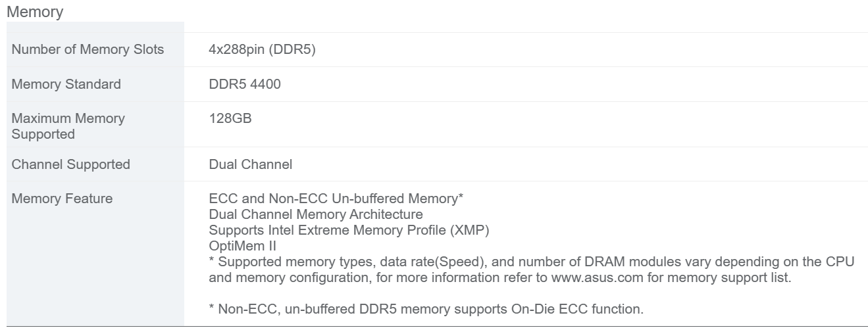Click the ECC and Non-ECC Un-buffered Memory line
Image resolution: width=868 pixels, height=332 pixels.
coord(337,199)
